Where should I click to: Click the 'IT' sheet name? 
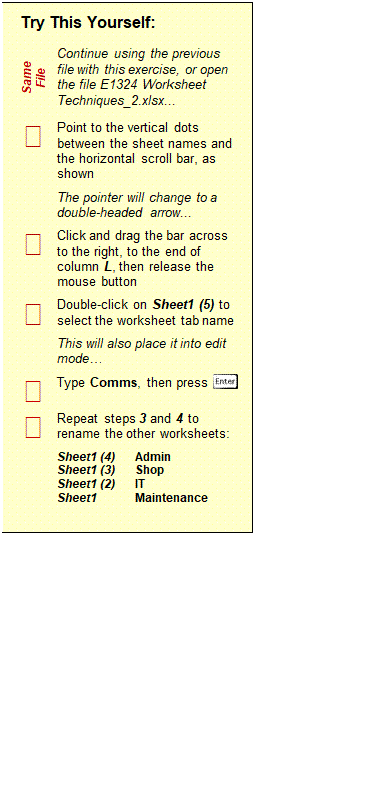(x=140, y=484)
